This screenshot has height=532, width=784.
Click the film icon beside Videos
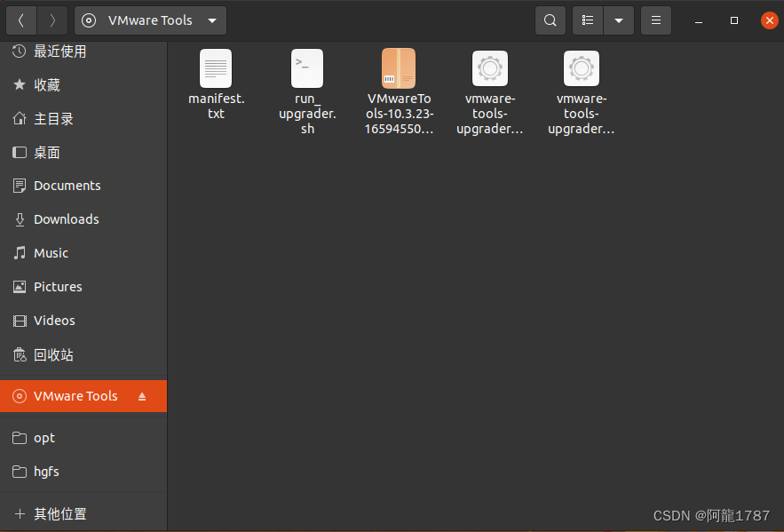pyautogui.click(x=20, y=321)
